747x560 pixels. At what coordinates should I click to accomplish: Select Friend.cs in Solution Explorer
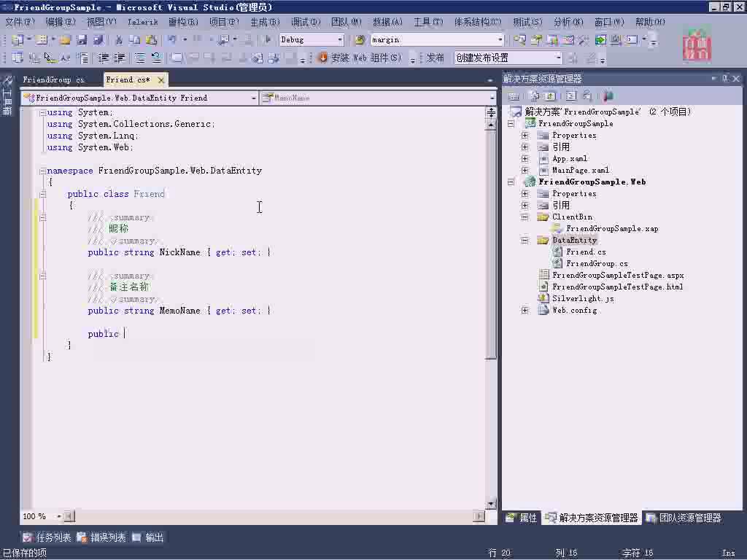click(x=586, y=252)
